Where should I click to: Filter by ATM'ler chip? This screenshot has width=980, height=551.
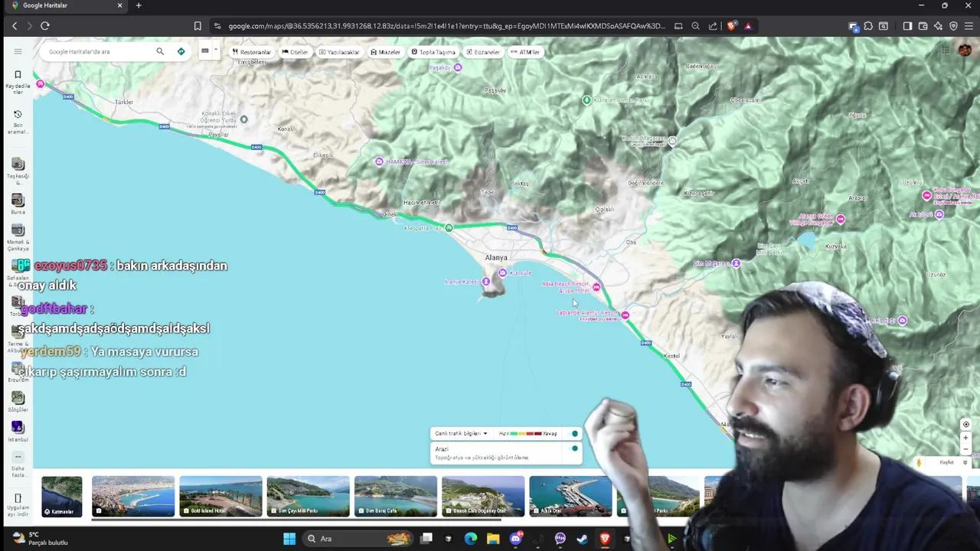tap(525, 52)
